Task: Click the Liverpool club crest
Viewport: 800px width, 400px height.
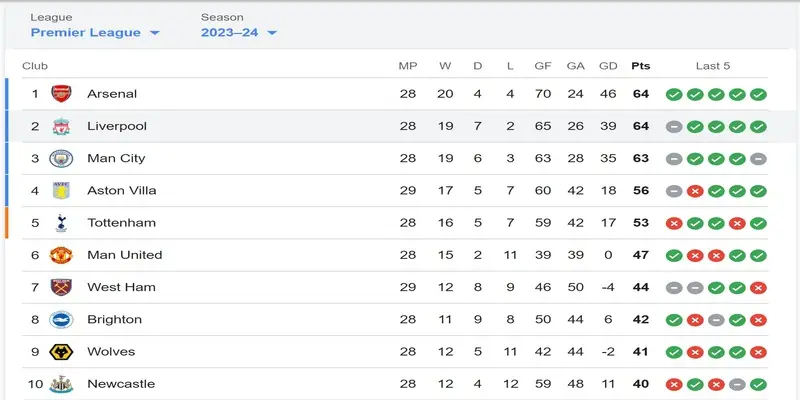Action: point(61,126)
